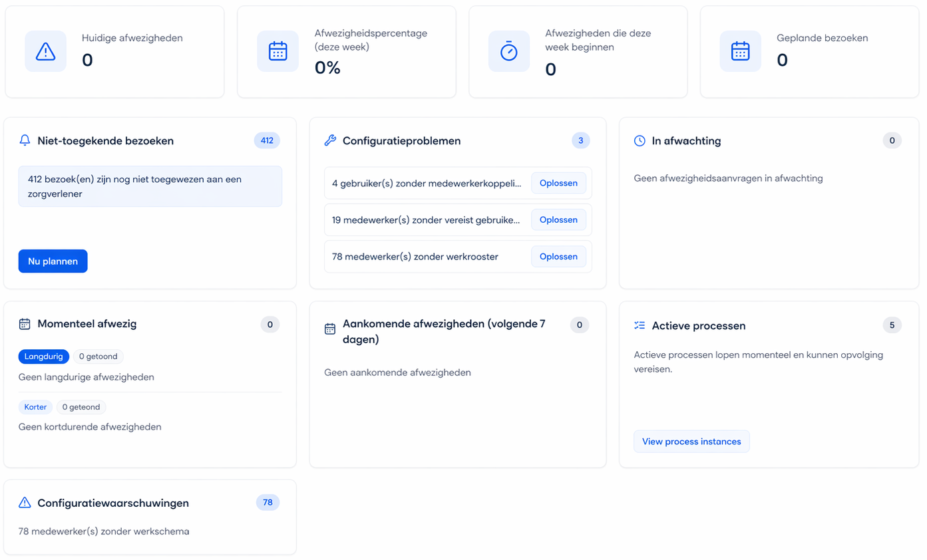927x560 pixels.
Task: Click Oplossen for medewerkers zonder werkrooster
Action: [x=558, y=257]
